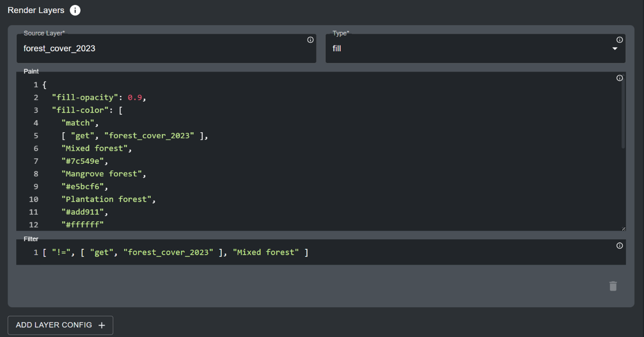Viewport: 644px width, 337px height.
Task: Click the Render Layers info icon
Action: pyautogui.click(x=75, y=10)
